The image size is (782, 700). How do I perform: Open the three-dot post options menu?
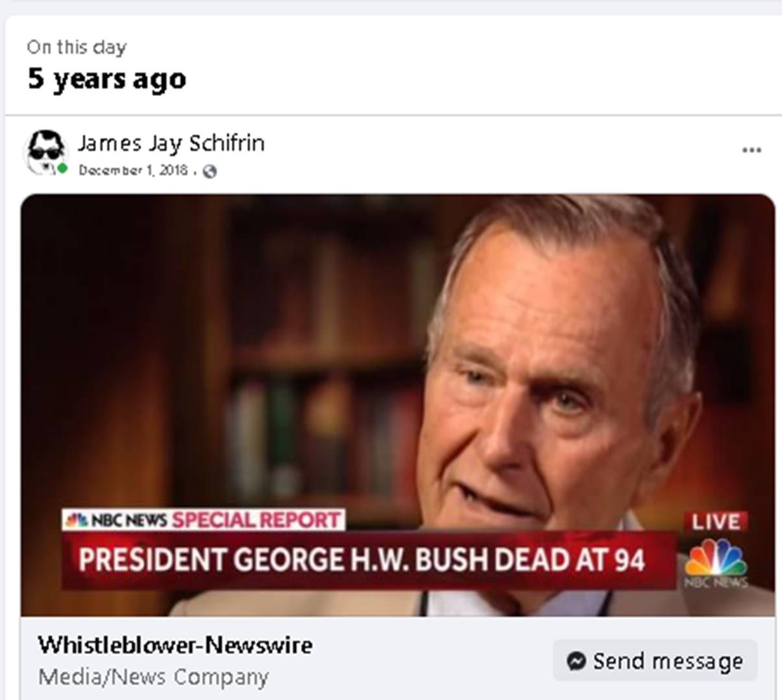(751, 150)
